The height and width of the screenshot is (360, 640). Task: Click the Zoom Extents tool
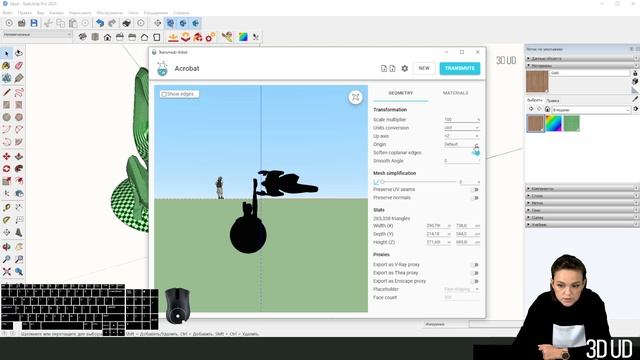7,271
